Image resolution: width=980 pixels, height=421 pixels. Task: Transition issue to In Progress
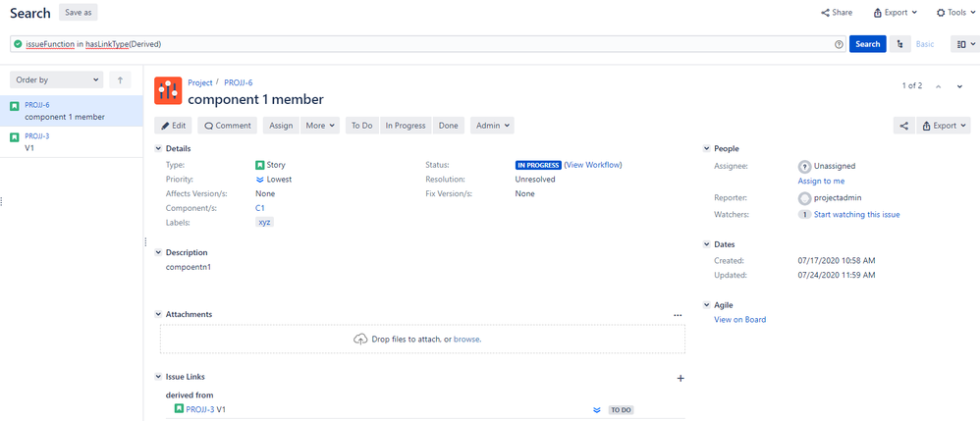[405, 126]
